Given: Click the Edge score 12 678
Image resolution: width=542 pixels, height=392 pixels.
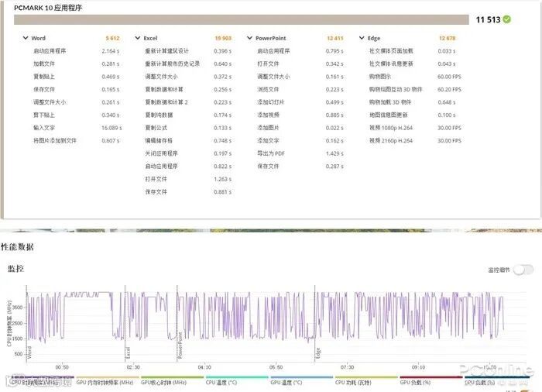Looking at the screenshot, I should [447, 38].
